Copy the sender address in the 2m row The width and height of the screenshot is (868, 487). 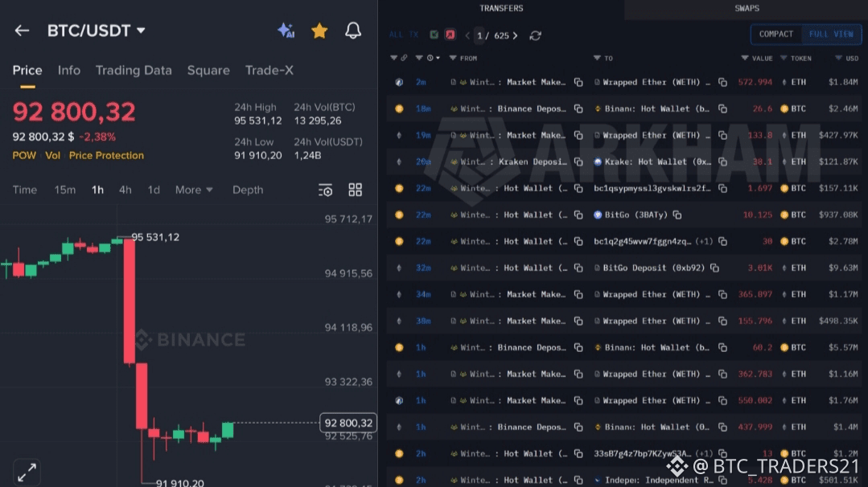pyautogui.click(x=578, y=82)
